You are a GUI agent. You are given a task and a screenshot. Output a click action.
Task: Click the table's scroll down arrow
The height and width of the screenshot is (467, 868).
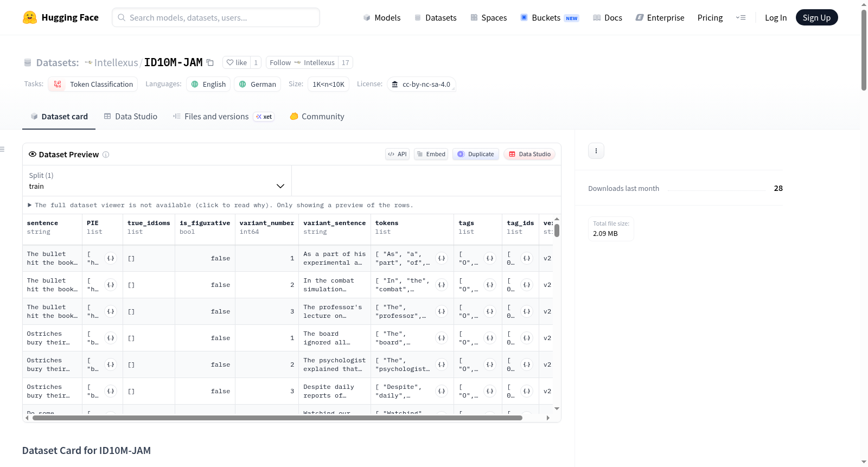point(557,408)
